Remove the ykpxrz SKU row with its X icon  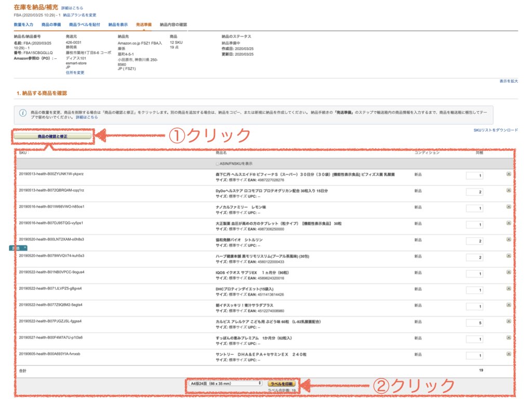[509, 174]
